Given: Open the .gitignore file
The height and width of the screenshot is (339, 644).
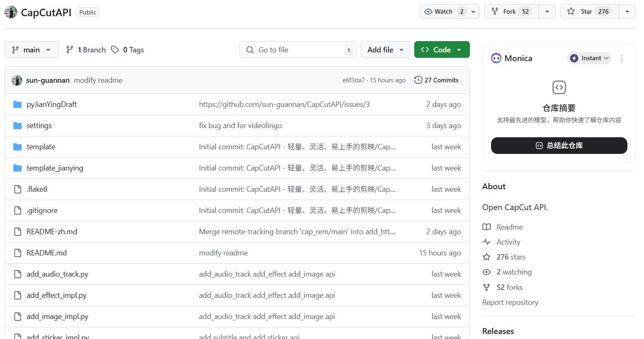Looking at the screenshot, I should (x=42, y=210).
